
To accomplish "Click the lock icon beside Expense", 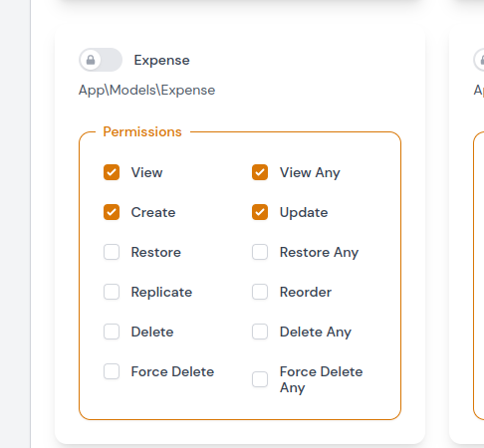I will click(x=91, y=60).
